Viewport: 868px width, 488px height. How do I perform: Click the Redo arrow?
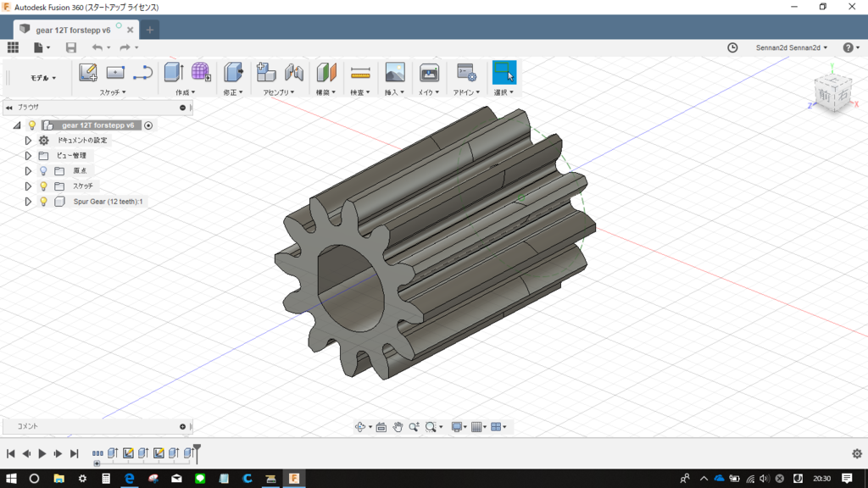[125, 47]
